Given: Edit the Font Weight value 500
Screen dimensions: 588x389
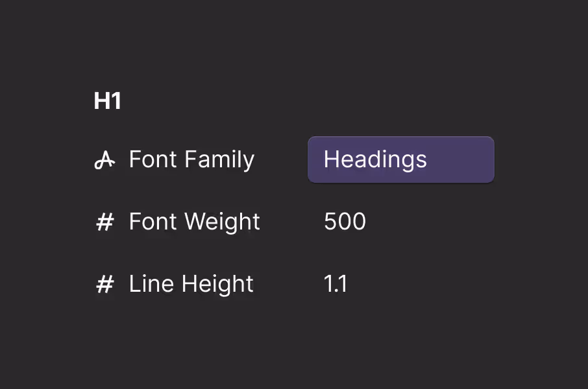Looking at the screenshot, I should tap(345, 222).
